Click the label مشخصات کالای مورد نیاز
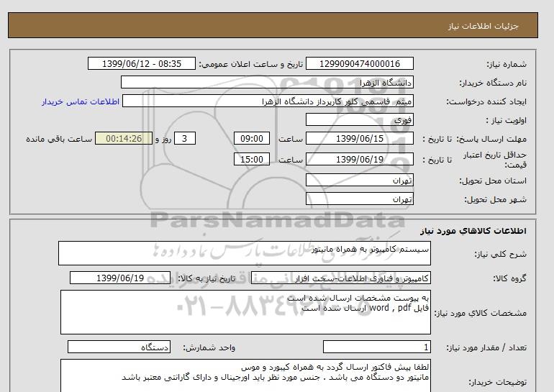This screenshot has width=554, height=392. click(480, 314)
